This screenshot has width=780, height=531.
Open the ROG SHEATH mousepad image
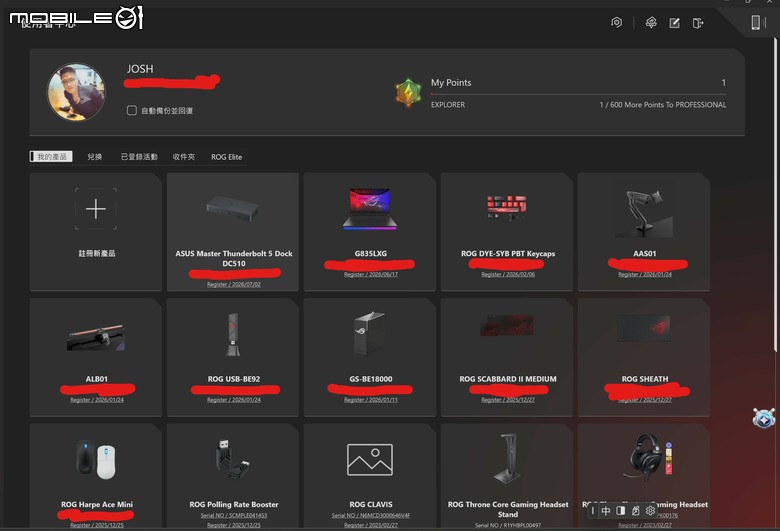pos(644,328)
